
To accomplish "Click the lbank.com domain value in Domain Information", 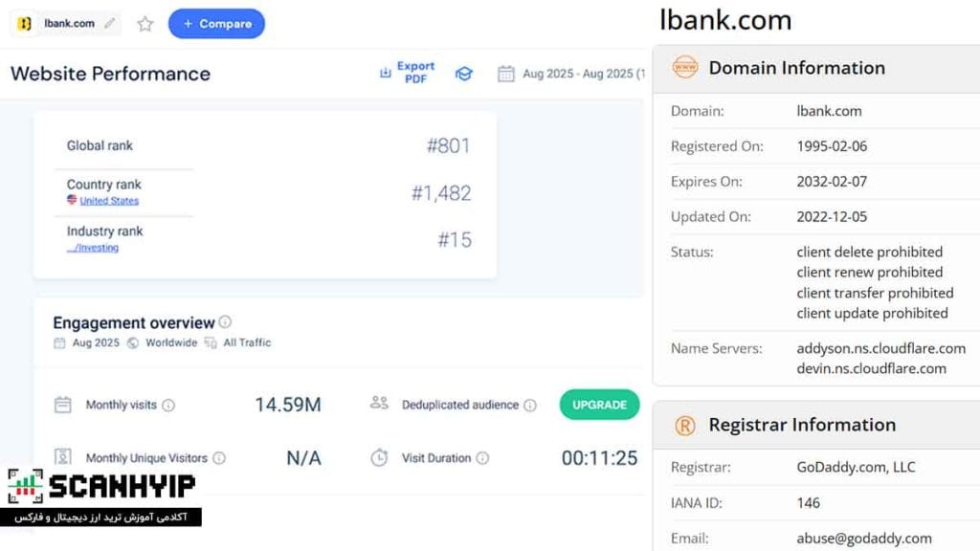I will coord(829,111).
